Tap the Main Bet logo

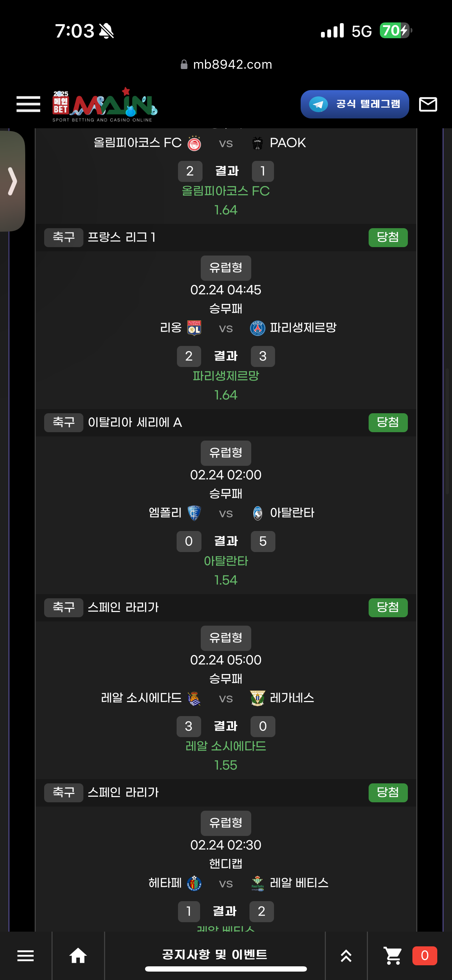click(105, 104)
